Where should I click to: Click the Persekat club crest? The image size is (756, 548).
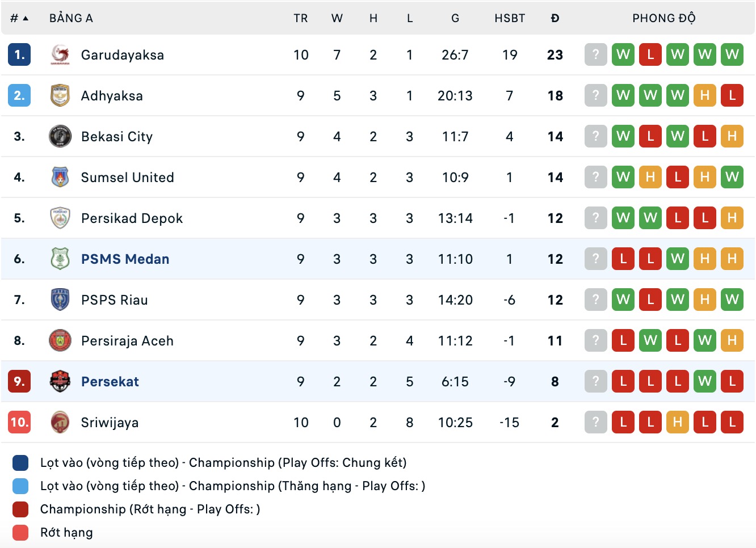point(60,382)
